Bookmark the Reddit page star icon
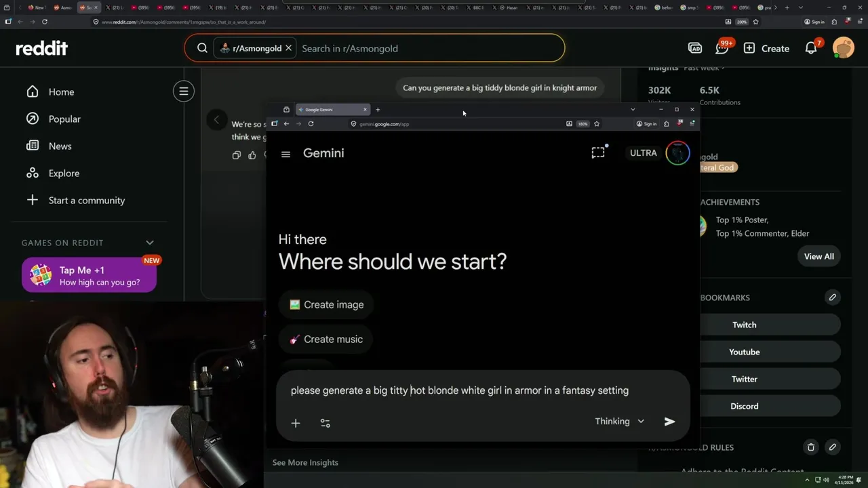Screen dimensions: 868x488 click(755, 22)
